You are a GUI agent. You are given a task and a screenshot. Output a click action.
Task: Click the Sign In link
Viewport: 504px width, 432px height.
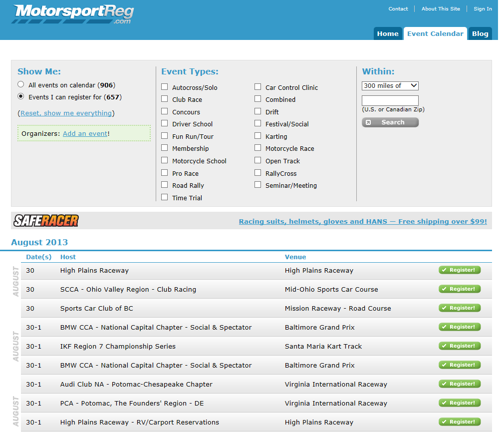point(483,8)
